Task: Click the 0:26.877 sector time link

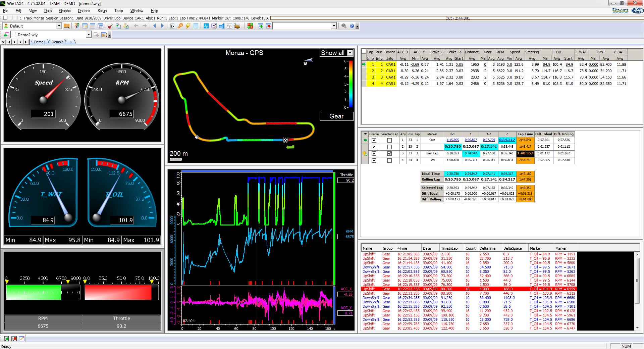Action: 471,140
